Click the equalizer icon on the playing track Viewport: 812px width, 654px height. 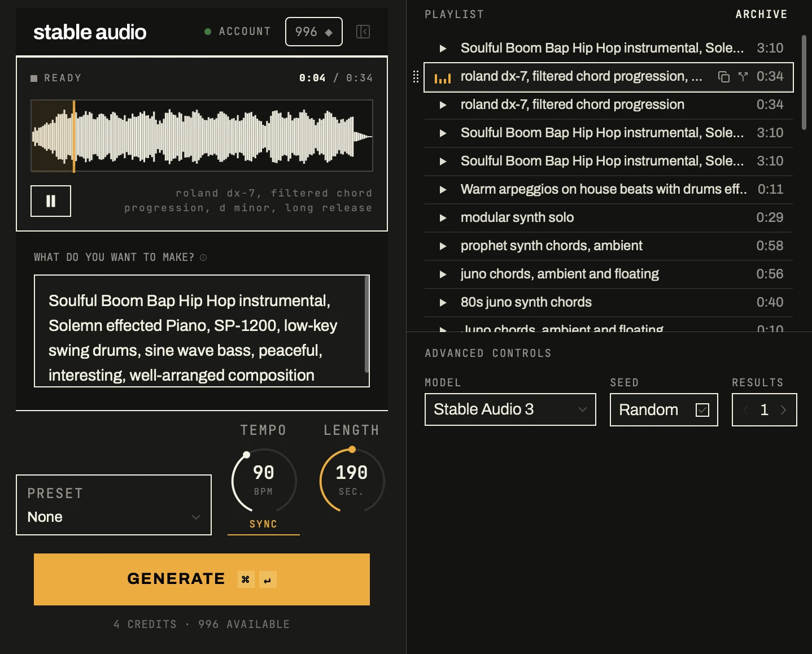tap(443, 78)
